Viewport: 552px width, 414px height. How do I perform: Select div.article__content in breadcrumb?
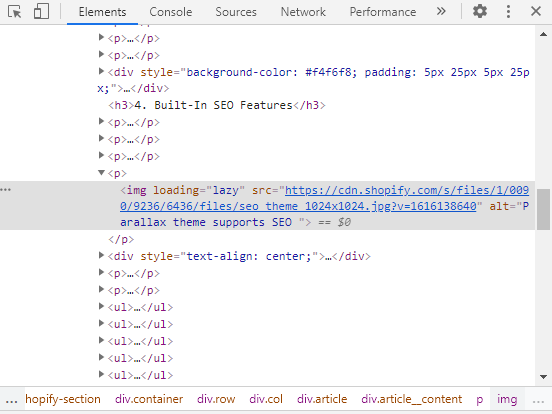pos(411,399)
